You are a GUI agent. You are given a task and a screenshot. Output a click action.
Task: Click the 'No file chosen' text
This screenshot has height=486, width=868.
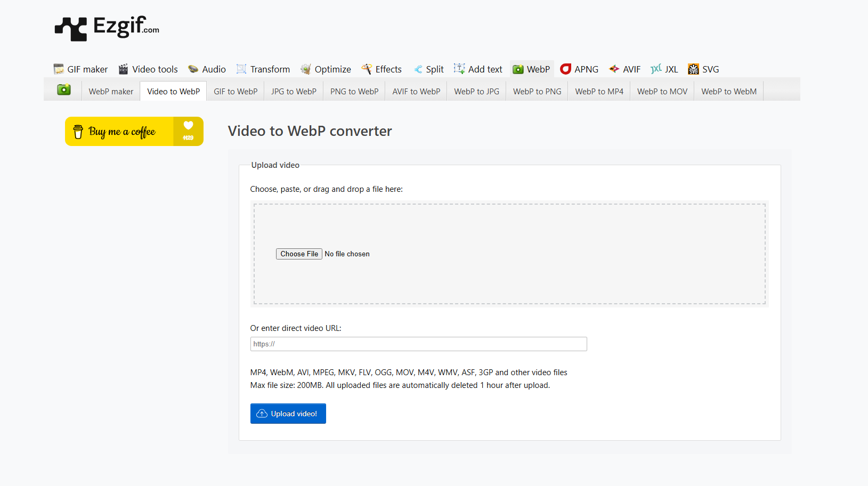pos(347,254)
